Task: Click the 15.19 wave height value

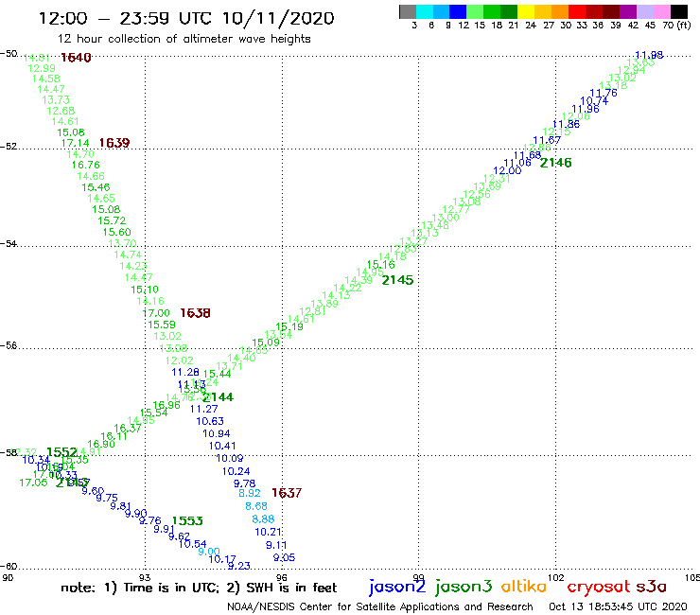Action: [289, 326]
